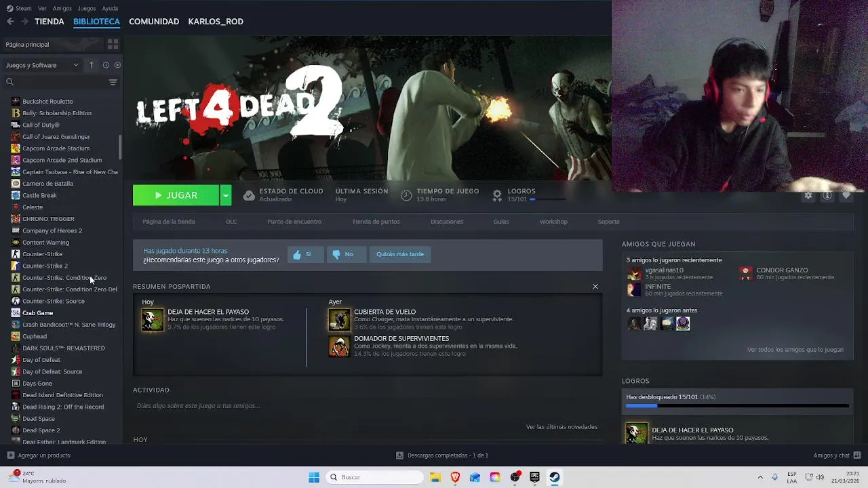Go to the Tienda tab
The height and width of the screenshot is (488, 868).
(x=50, y=22)
